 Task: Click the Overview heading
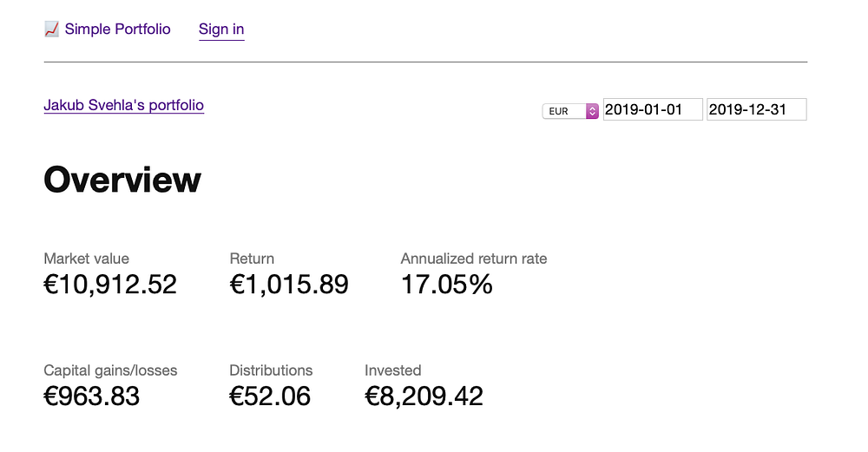click(x=122, y=180)
